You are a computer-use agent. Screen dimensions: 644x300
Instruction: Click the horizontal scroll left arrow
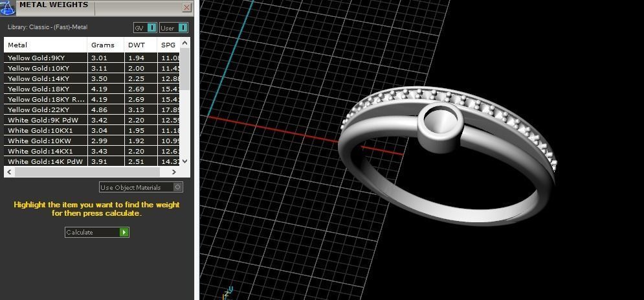pos(10,172)
